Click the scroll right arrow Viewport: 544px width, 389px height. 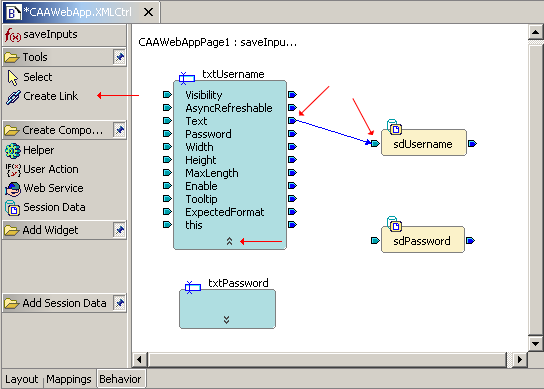point(520,359)
